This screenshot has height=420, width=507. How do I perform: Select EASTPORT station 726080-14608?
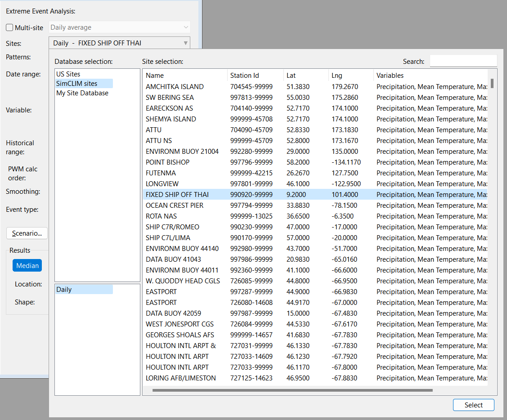point(315,302)
